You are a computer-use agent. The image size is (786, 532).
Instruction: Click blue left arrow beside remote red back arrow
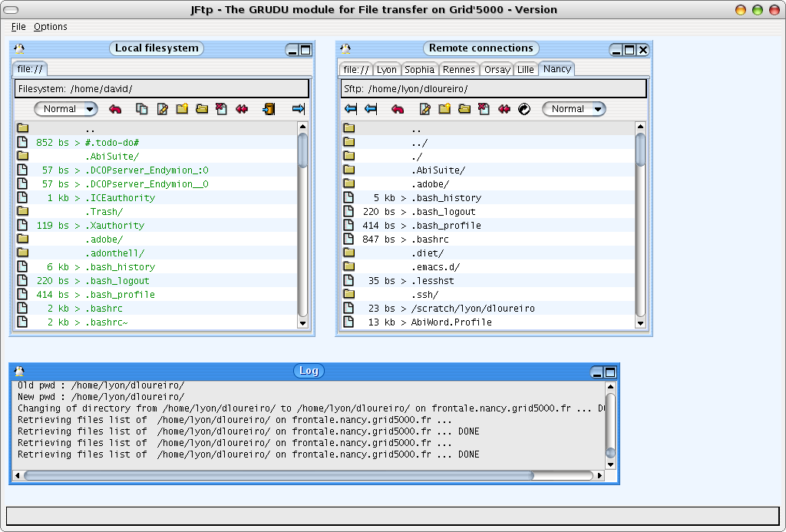[371, 109]
